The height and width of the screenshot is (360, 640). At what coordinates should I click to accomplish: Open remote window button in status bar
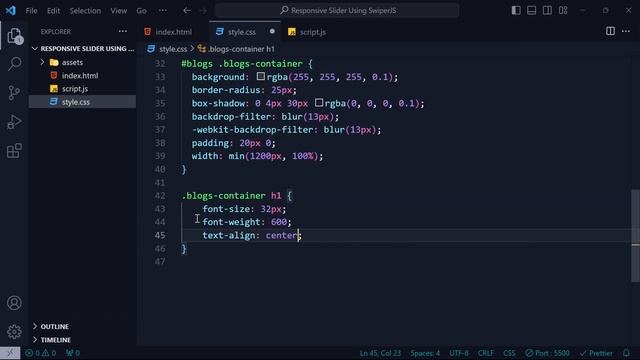click(x=10, y=353)
